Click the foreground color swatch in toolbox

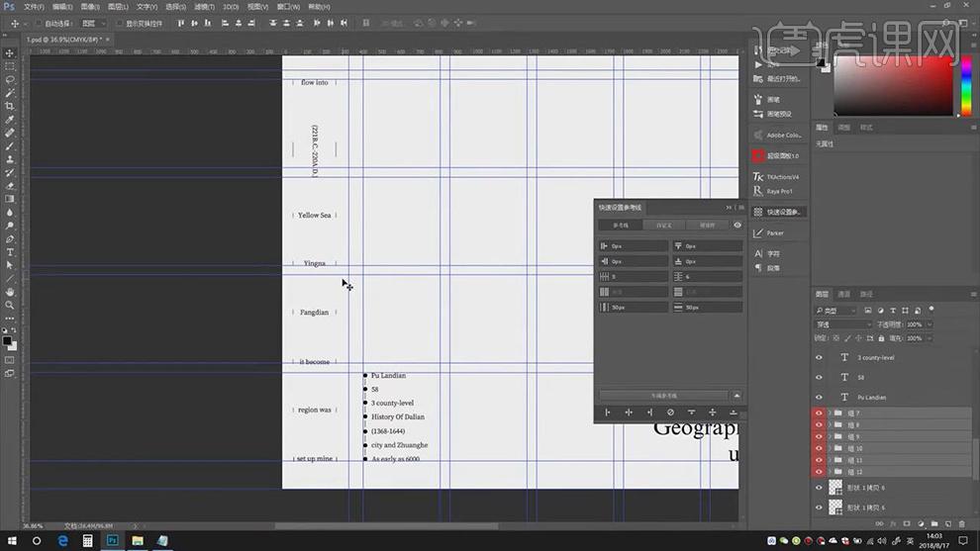point(7,341)
